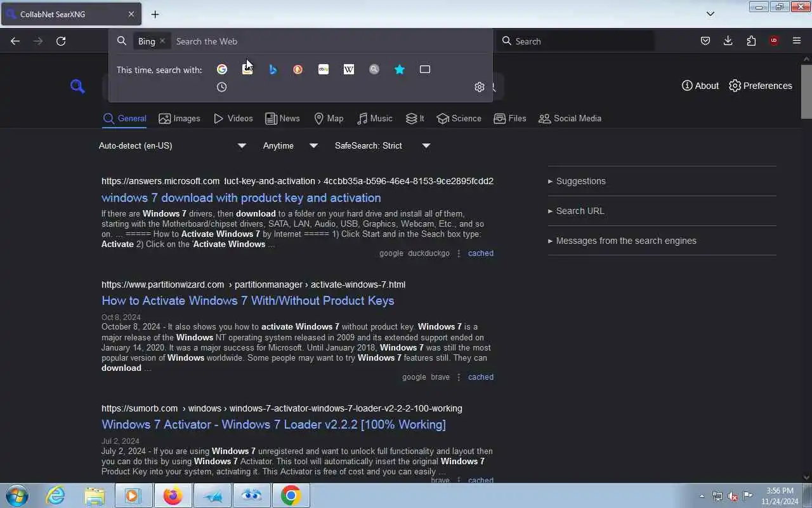Search in bookmarks using the star icon
This screenshot has height=508, width=812.
pos(400,69)
